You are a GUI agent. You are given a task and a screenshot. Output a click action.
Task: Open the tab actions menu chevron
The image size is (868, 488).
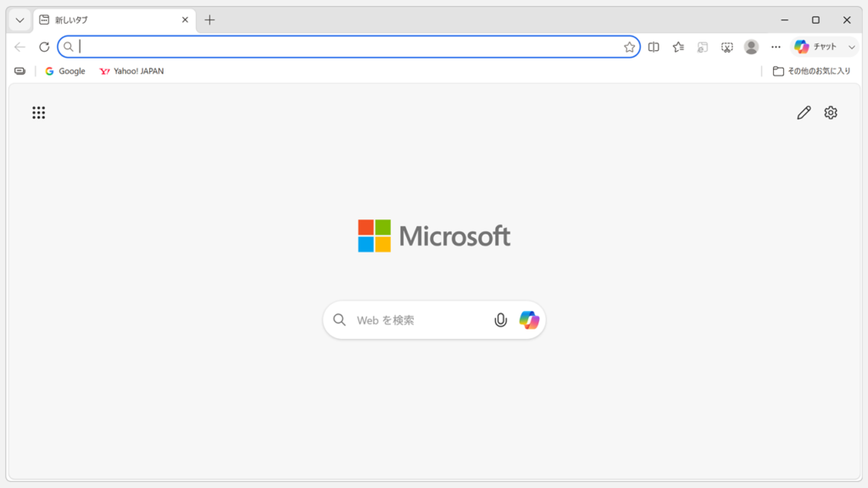(x=19, y=20)
